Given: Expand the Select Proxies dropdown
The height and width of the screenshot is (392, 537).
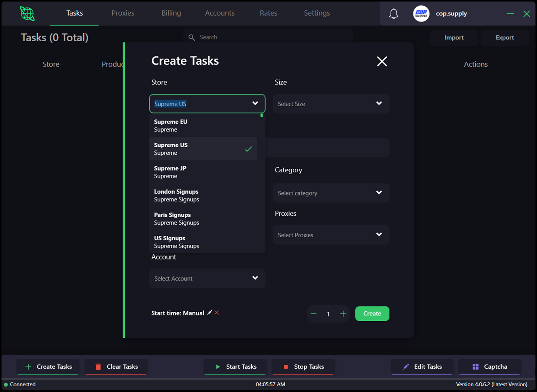Looking at the screenshot, I should point(331,235).
